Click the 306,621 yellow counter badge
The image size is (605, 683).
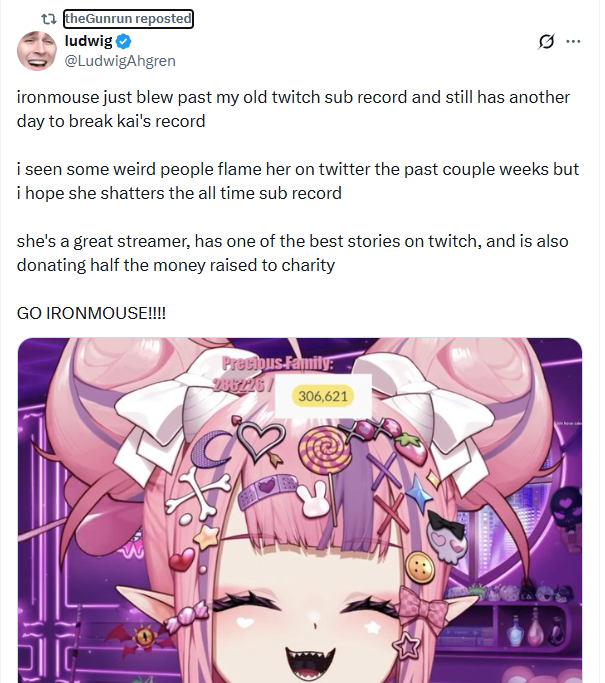(323, 396)
